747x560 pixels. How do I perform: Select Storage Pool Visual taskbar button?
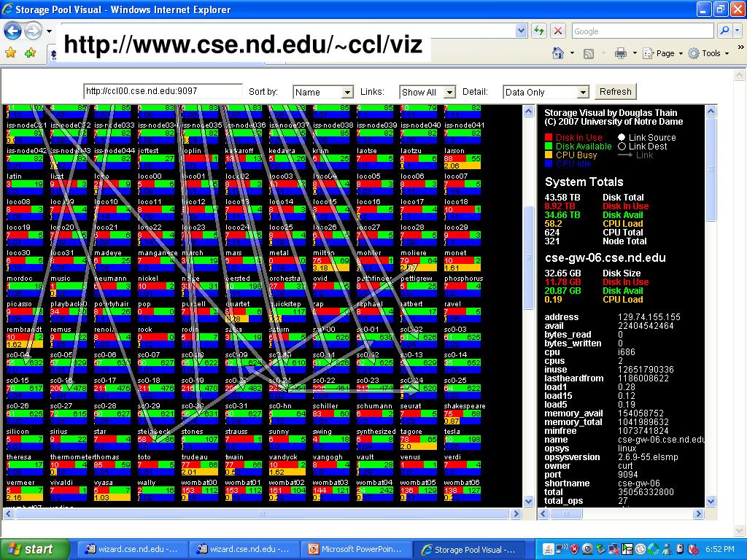469,549
